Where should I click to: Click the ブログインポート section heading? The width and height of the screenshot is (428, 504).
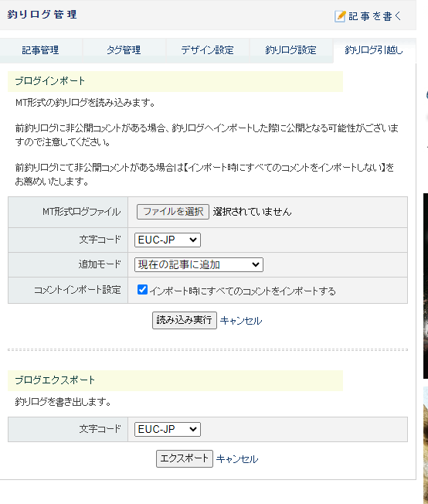click(49, 81)
